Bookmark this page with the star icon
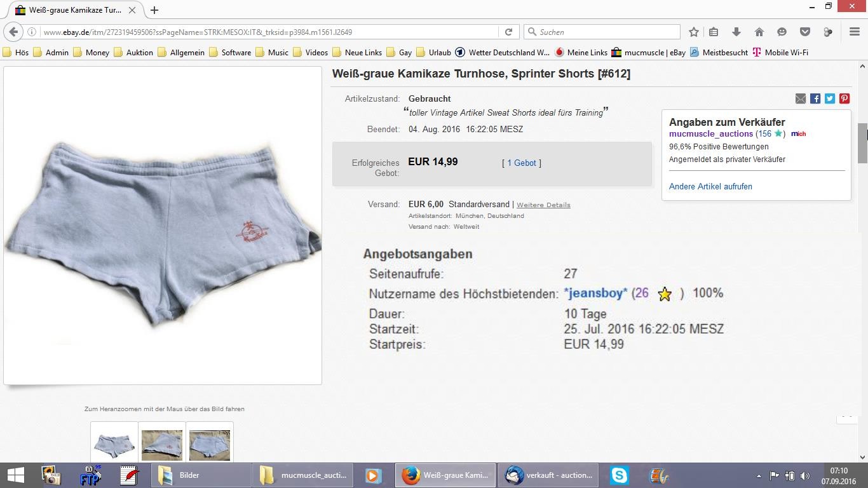Screen dimensions: 868x488 [x=694, y=32]
